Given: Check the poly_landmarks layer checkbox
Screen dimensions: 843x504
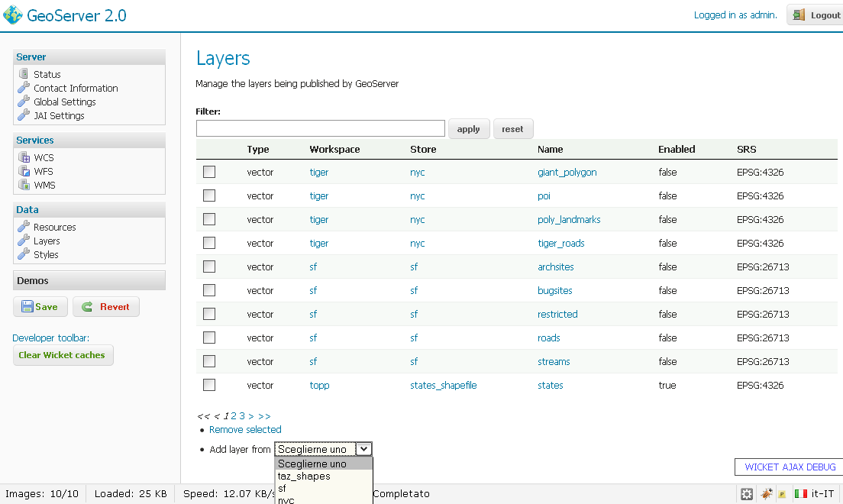Looking at the screenshot, I should coord(209,219).
